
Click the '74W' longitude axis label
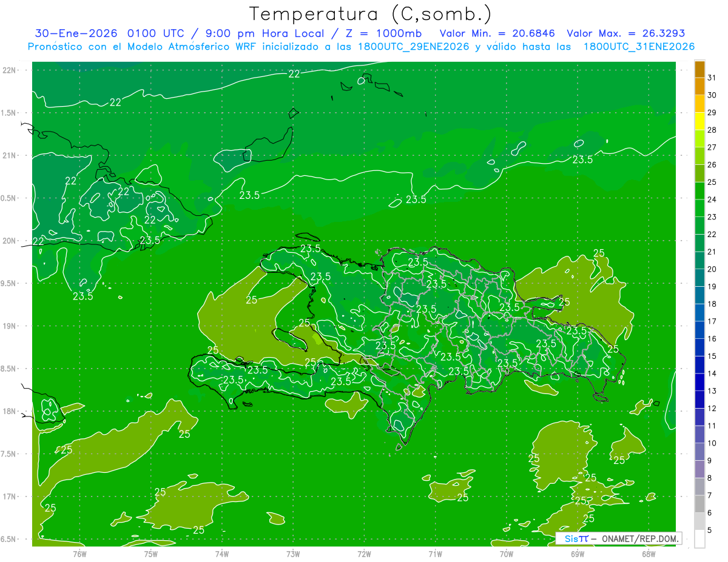point(221,554)
